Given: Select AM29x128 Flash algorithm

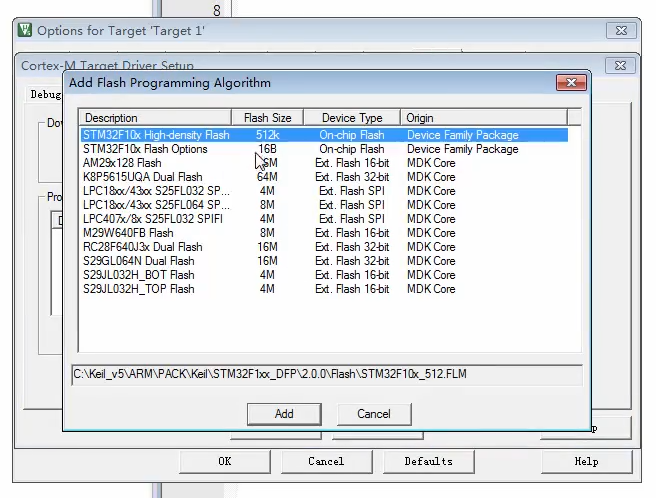Looking at the screenshot, I should pos(324,163).
